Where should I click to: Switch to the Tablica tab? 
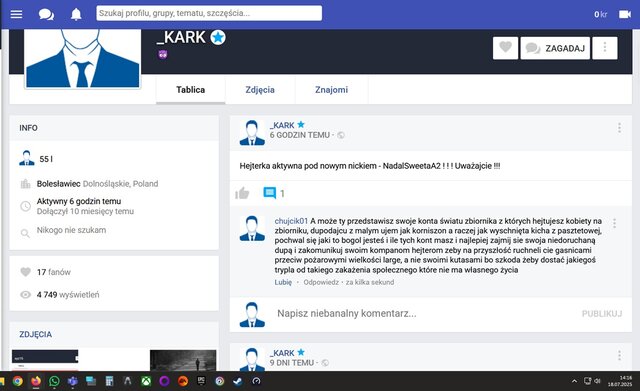pos(191,90)
